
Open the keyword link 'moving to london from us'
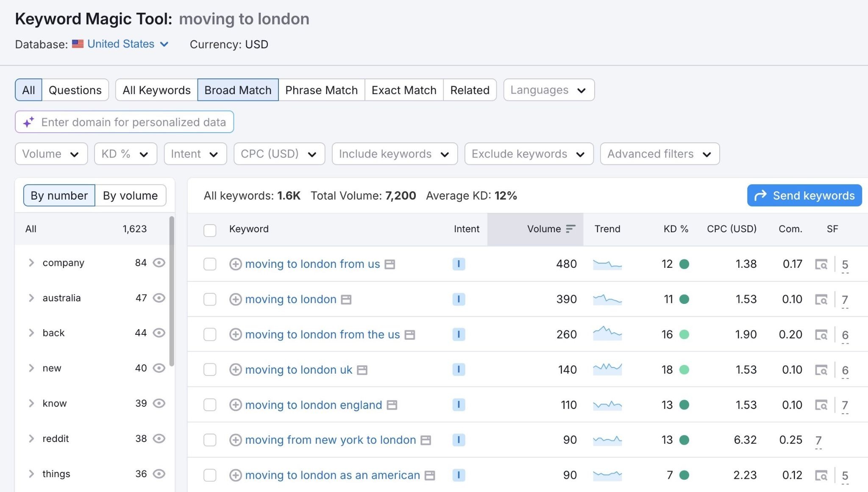[312, 264]
